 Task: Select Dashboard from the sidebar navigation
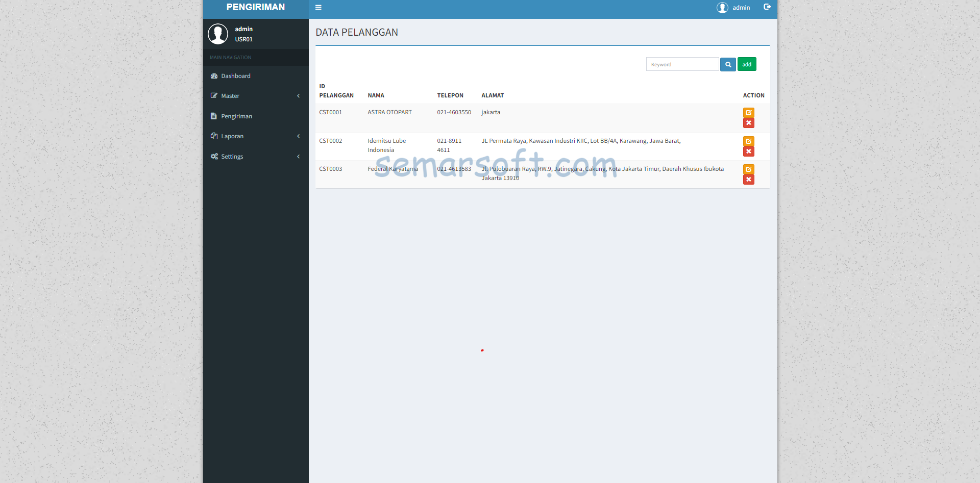tap(235, 75)
